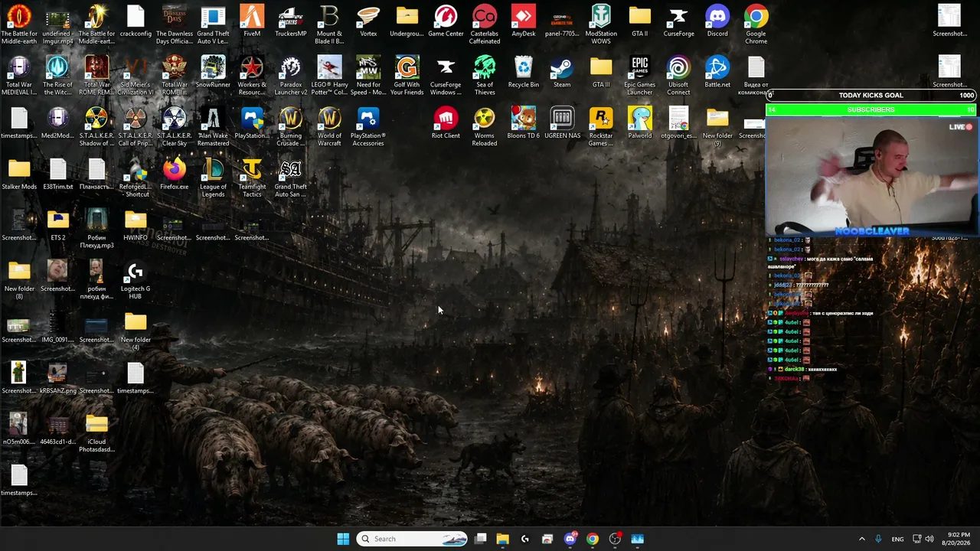Select the Firefox.exe desktop icon
The width and height of the screenshot is (980, 551).
175,174
